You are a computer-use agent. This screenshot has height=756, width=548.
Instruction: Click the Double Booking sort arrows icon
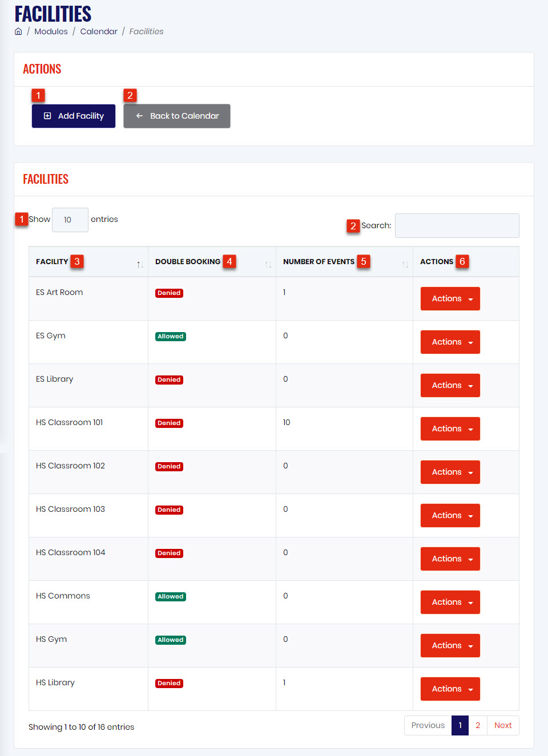[268, 264]
